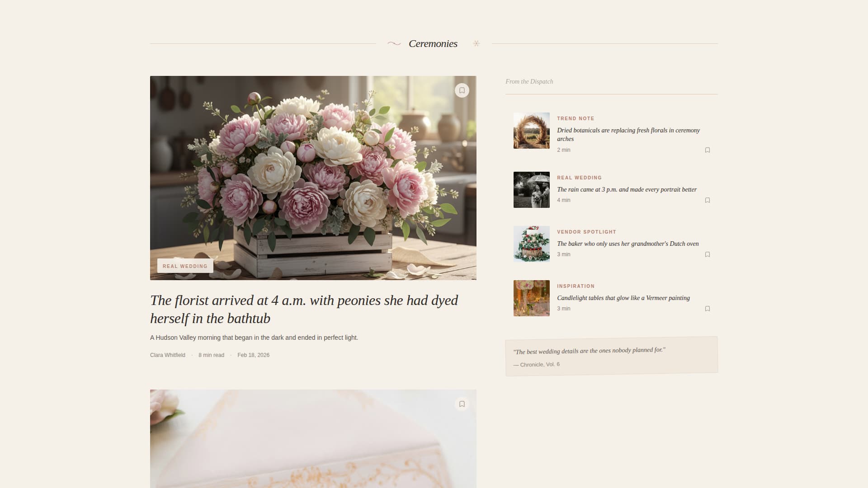The height and width of the screenshot is (488, 868).
Task: Read The baker who only uses Dutch oven
Action: (x=628, y=244)
